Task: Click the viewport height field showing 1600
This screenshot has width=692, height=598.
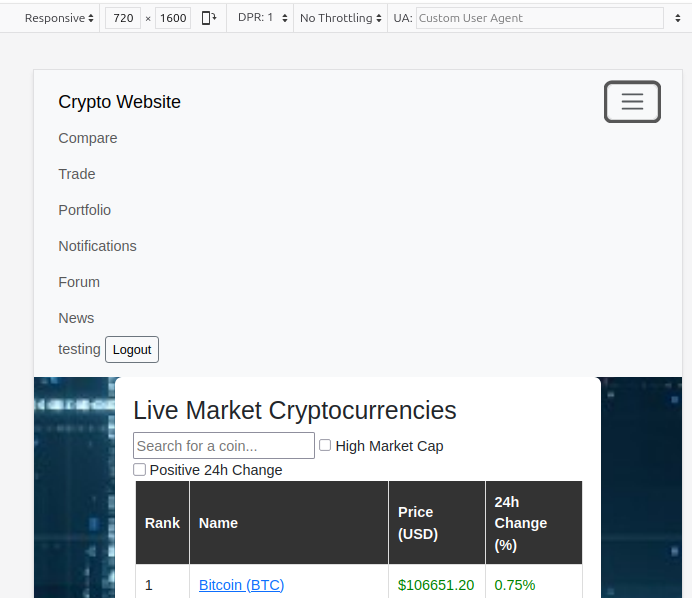Action: [x=173, y=18]
